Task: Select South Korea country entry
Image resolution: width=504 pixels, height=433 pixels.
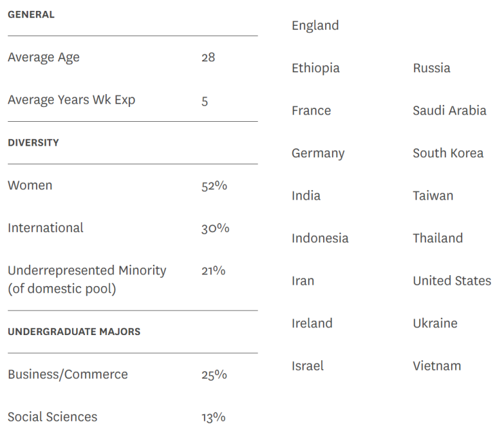Action: click(x=448, y=153)
